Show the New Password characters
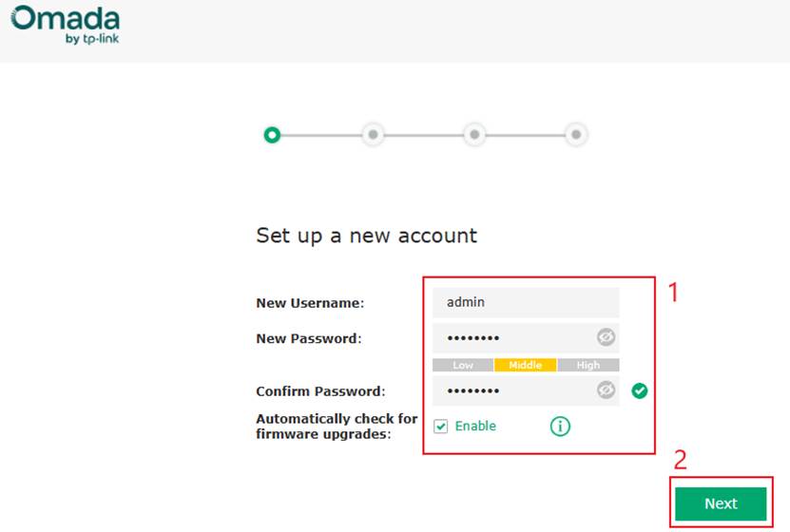790x532 pixels. (606, 337)
